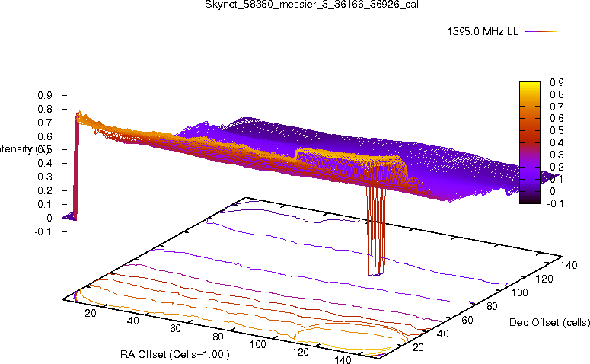Select the 0.7 label on the color bar
This screenshot has width=590, height=364.
point(557,106)
